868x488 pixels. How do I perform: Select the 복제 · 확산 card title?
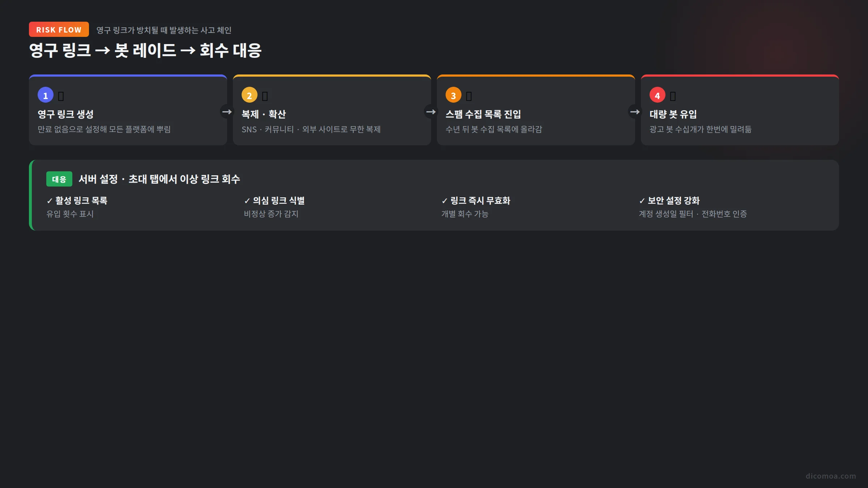coord(264,114)
